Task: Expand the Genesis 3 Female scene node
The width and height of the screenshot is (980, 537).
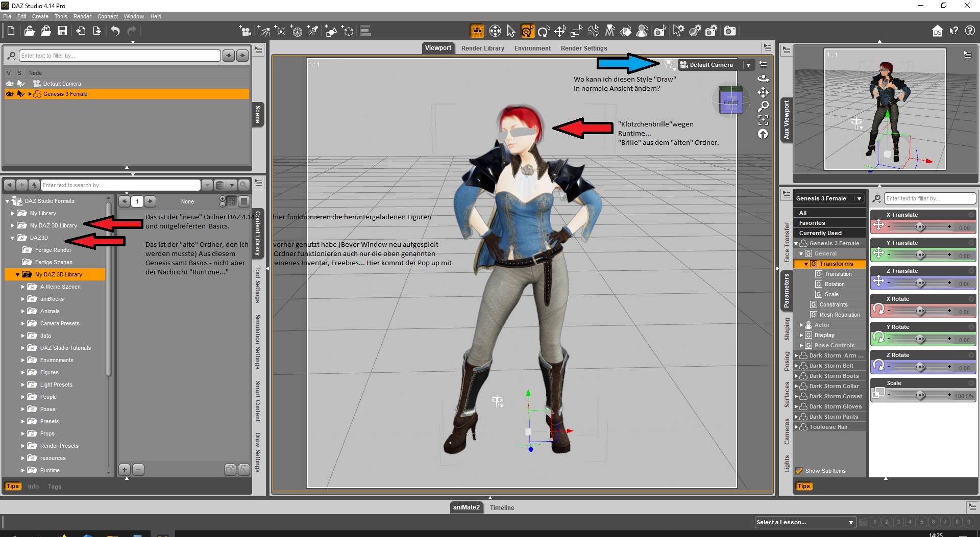Action: pyautogui.click(x=30, y=94)
